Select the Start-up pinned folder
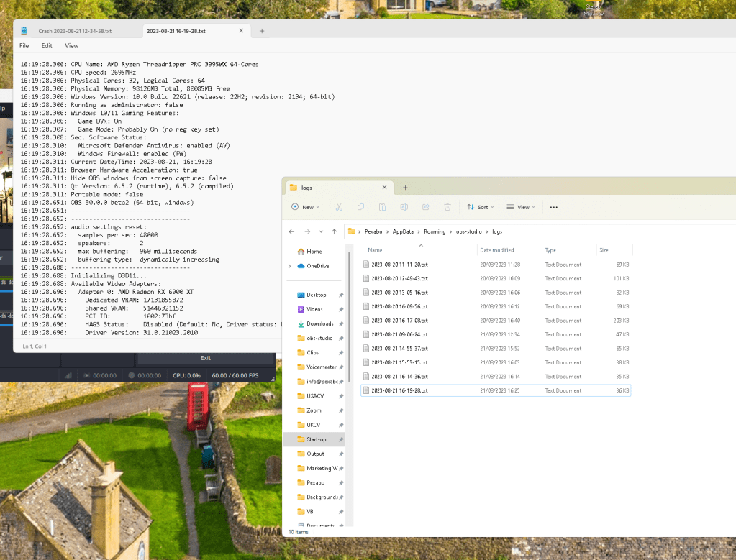Viewport: 736px width, 560px height. 314,439
